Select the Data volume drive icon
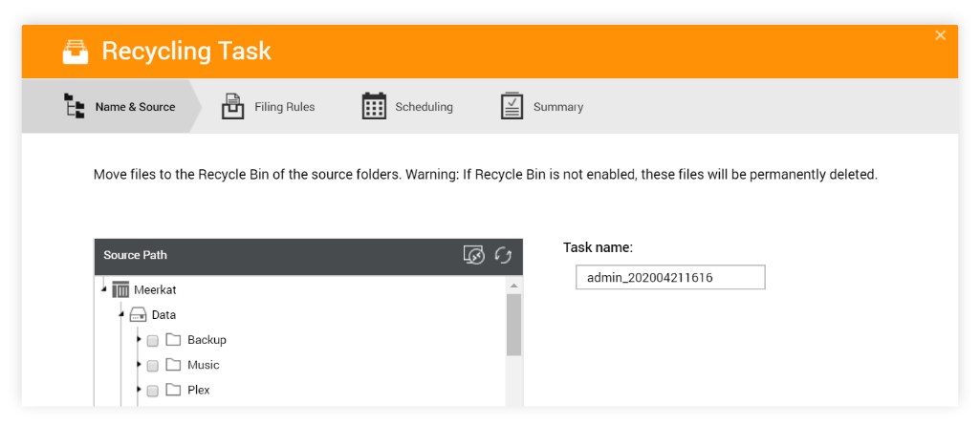The width and height of the screenshot is (980, 425). pos(138,315)
